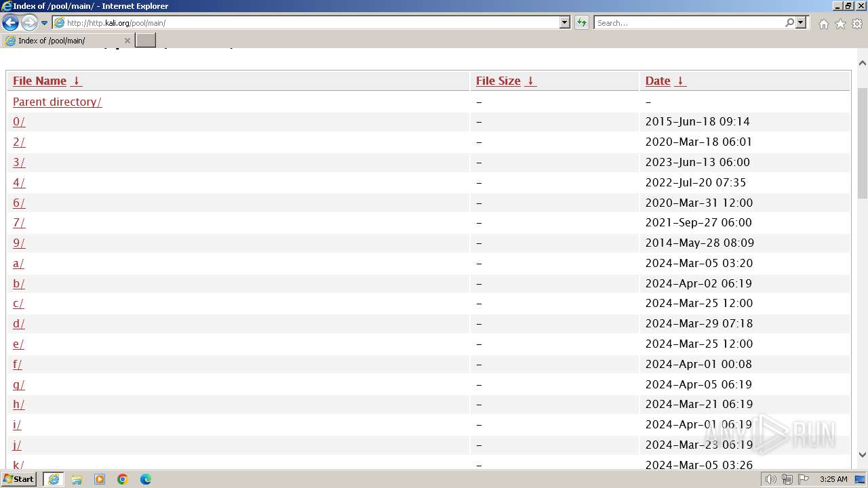Launch Microsoft Edge from the taskbar
The image size is (868, 488).
[x=146, y=479]
